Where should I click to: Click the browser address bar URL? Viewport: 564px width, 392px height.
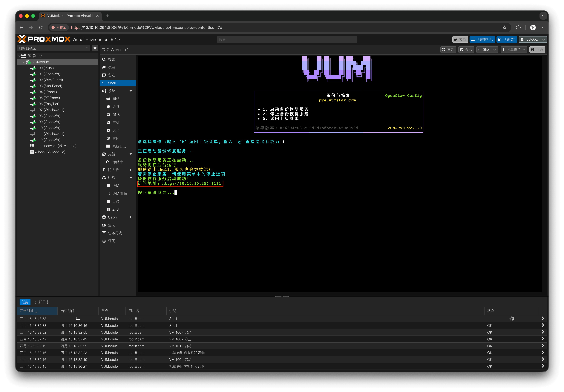146,27
